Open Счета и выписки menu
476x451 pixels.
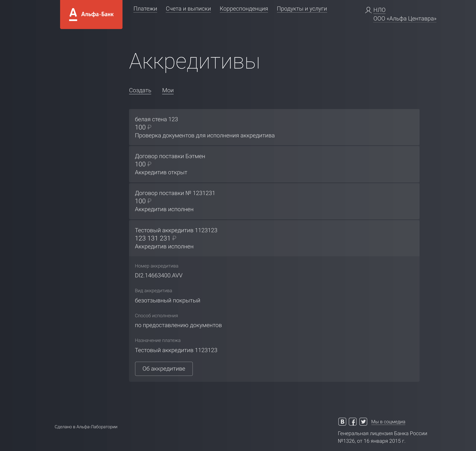[188, 9]
